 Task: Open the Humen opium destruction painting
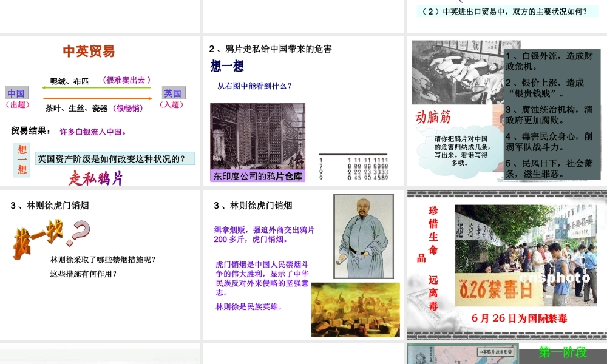pyautogui.click(x=355, y=310)
